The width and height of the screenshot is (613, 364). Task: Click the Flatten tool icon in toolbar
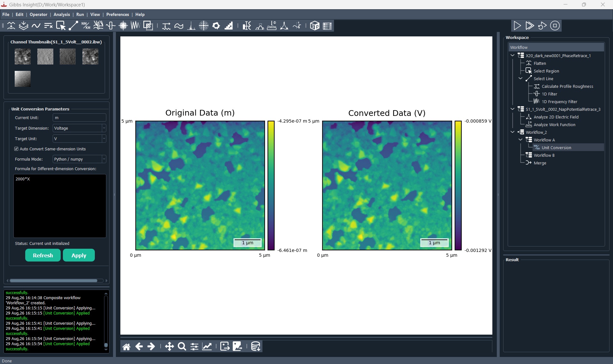pos(11,26)
